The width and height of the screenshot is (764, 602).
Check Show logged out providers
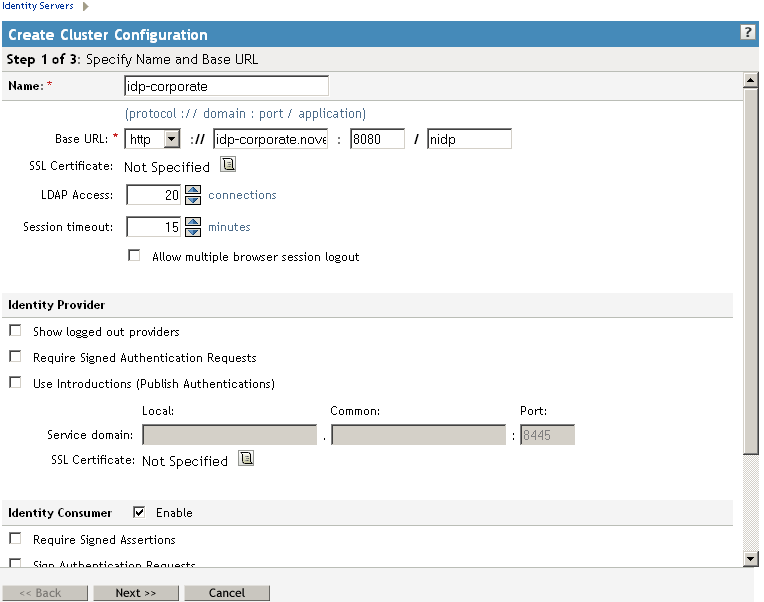click(15, 331)
